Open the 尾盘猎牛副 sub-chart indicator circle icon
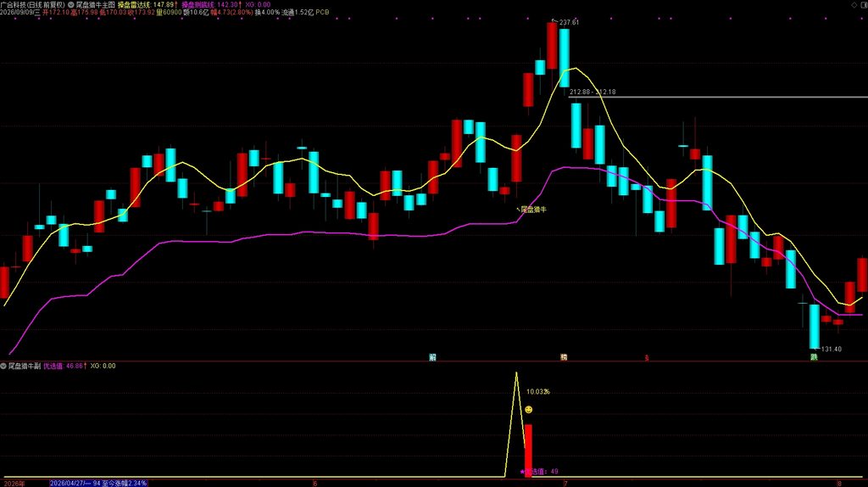The height and width of the screenshot is (487, 868). [3, 367]
